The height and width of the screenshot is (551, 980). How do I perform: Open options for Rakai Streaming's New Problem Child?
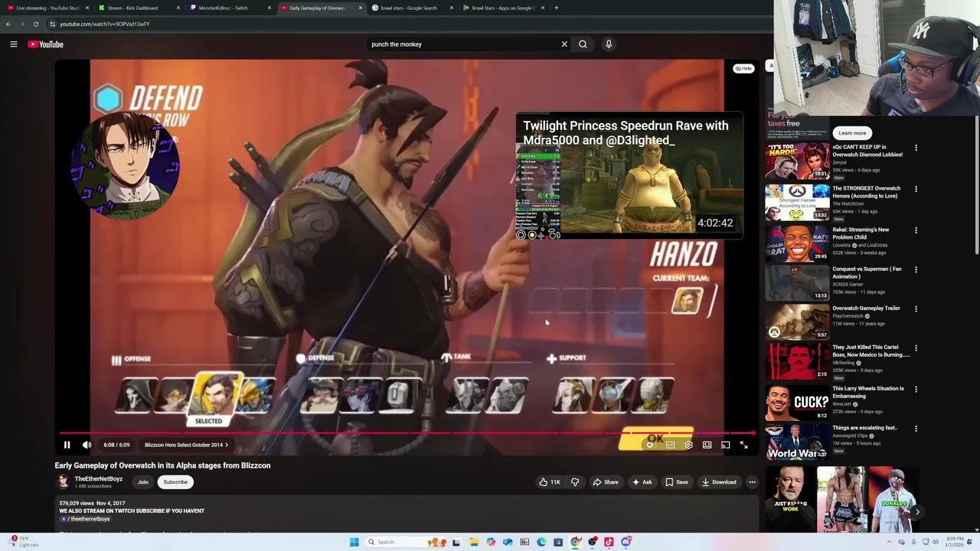[916, 230]
